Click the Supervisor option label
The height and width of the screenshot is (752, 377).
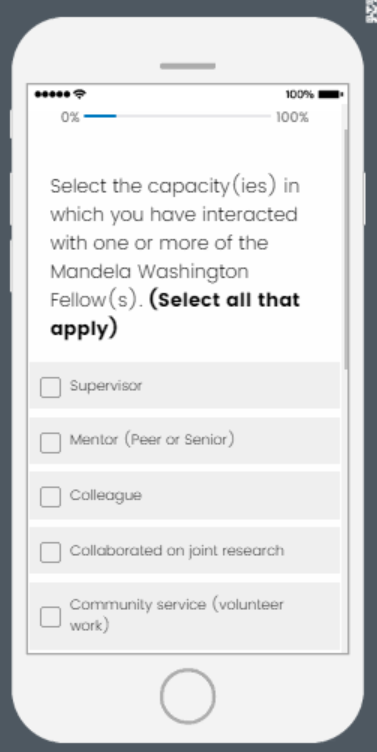click(x=106, y=386)
